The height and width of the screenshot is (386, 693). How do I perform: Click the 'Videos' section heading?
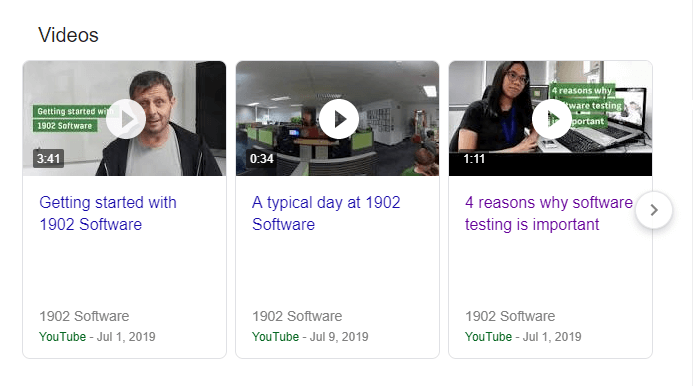point(69,35)
